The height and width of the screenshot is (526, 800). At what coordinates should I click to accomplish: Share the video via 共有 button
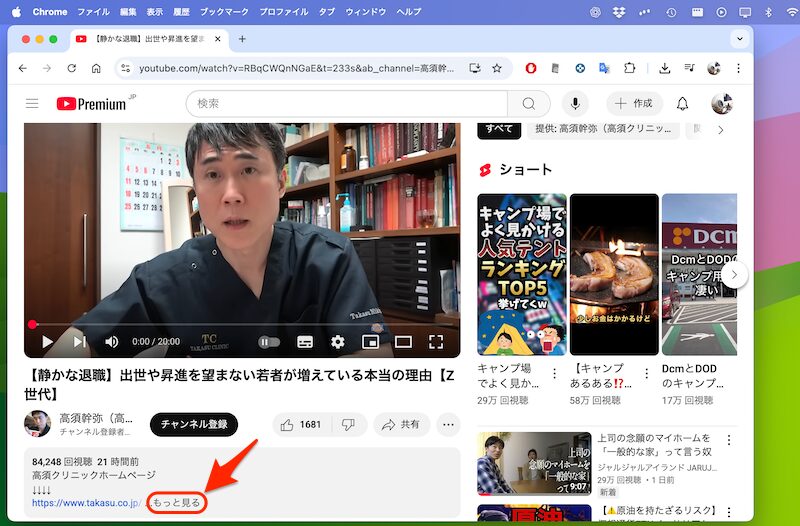pos(402,424)
